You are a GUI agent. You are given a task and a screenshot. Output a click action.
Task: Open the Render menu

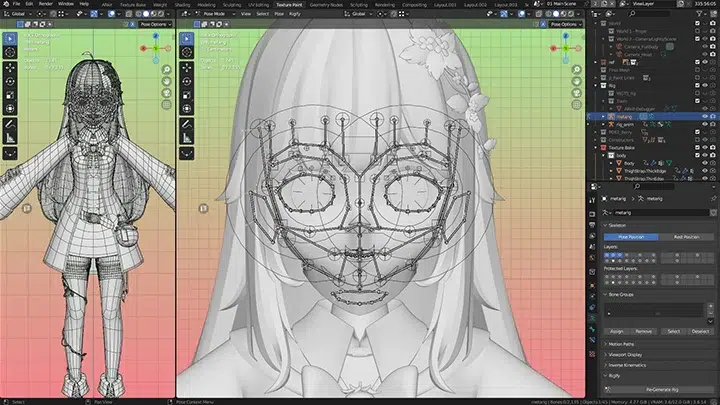[40, 4]
